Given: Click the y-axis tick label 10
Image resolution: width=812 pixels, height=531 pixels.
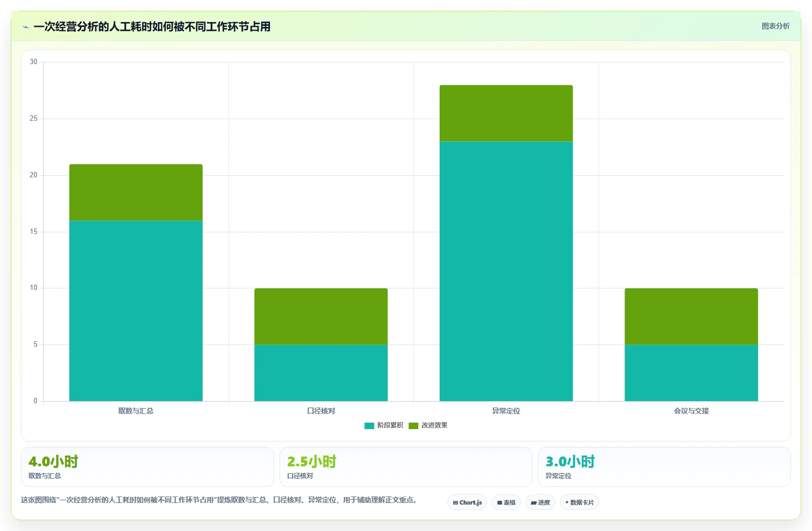Looking at the screenshot, I should [33, 288].
